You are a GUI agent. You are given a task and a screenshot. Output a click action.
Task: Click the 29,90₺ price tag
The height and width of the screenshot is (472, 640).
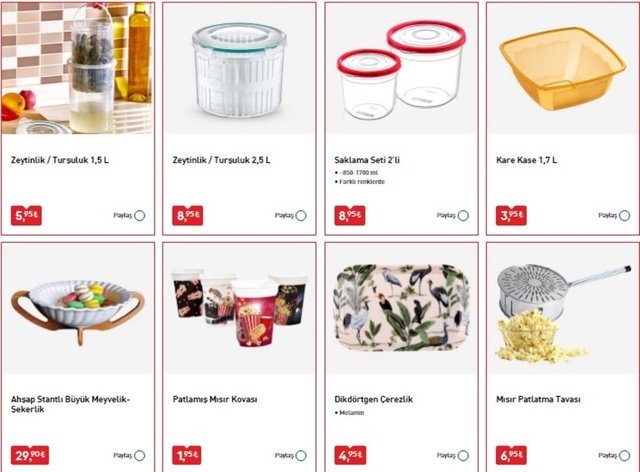click(x=30, y=455)
